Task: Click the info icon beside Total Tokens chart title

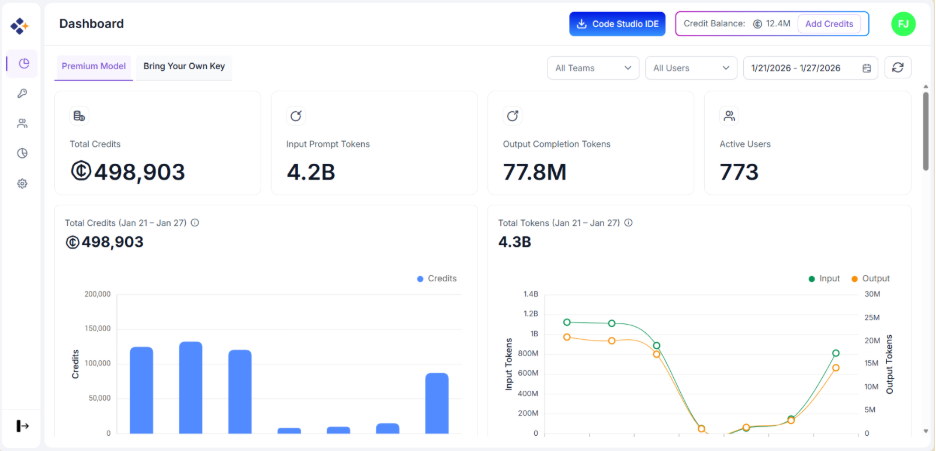Action: click(x=628, y=223)
